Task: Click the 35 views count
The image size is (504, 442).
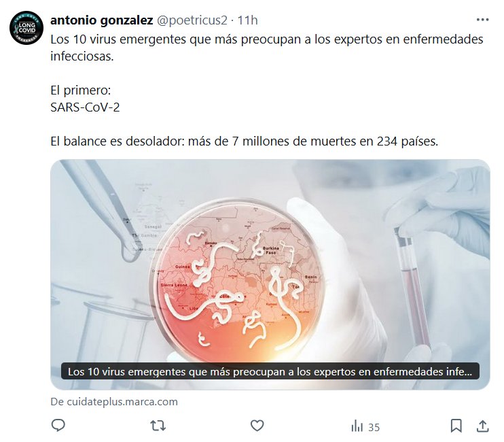Action: pyautogui.click(x=374, y=427)
